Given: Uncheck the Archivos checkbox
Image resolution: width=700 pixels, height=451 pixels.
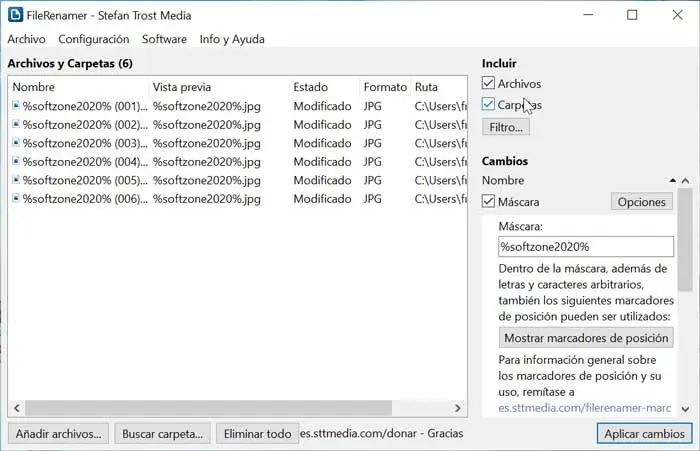Looking at the screenshot, I should tap(488, 83).
